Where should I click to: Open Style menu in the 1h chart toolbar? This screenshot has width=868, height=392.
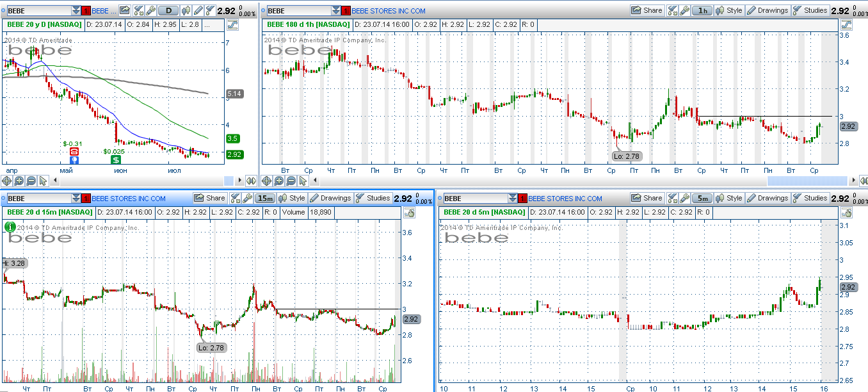729,10
